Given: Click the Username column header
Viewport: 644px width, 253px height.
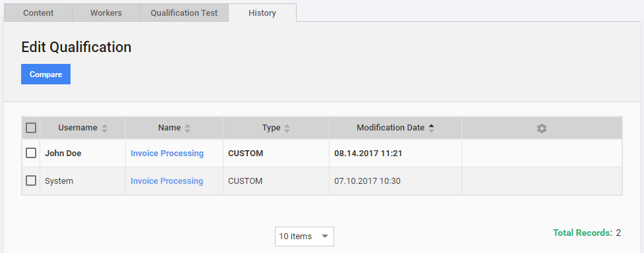Looking at the screenshot, I should [82, 128].
